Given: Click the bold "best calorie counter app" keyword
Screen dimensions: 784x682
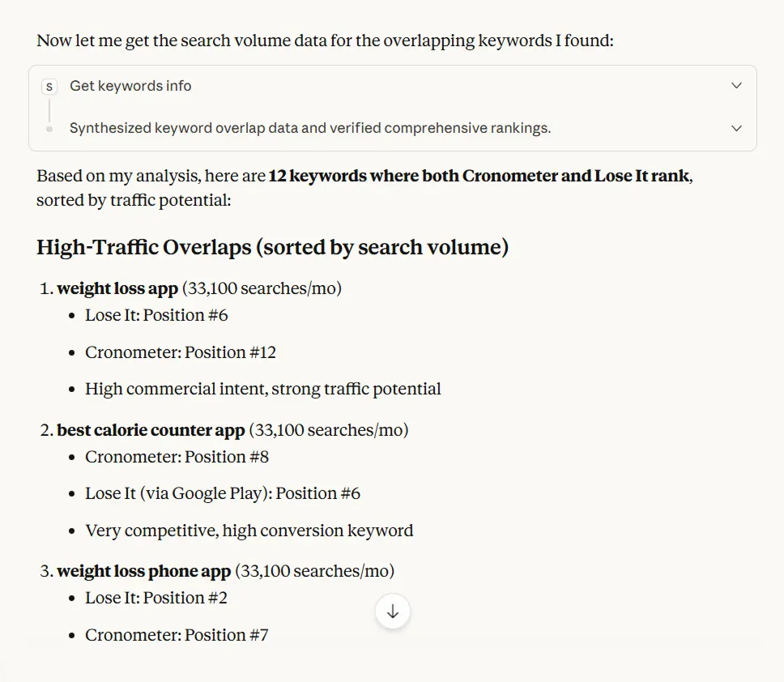Looking at the screenshot, I should click(x=151, y=430).
